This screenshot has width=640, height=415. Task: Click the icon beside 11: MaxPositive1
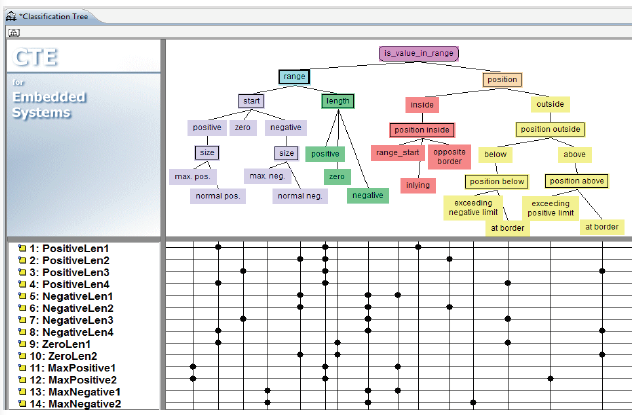(22, 368)
